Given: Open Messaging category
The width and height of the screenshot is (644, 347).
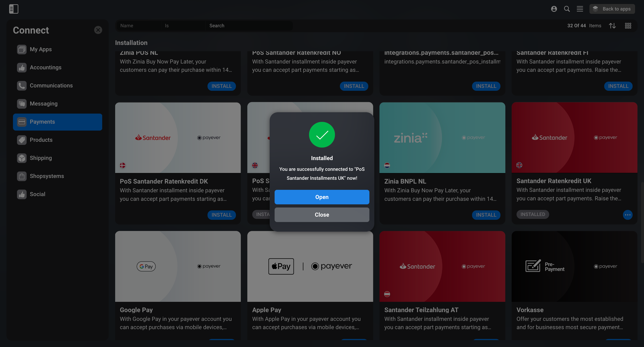Looking at the screenshot, I should point(57,104).
